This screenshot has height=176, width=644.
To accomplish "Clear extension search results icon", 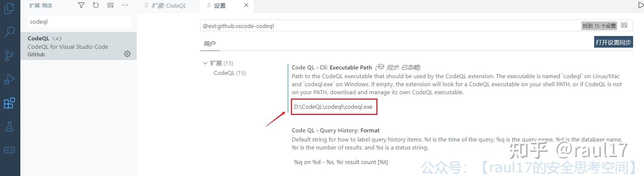I will pyautogui.click(x=110, y=5).
